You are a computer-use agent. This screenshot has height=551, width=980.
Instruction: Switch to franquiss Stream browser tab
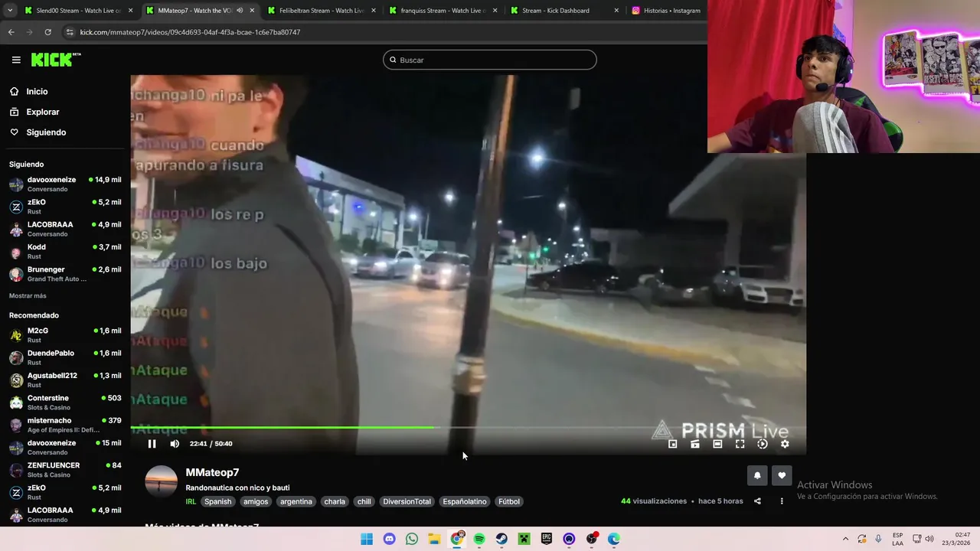pyautogui.click(x=443, y=11)
